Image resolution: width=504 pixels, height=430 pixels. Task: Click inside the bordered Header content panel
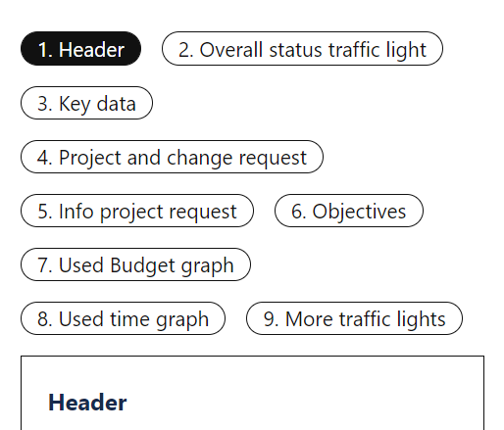[x=252, y=393]
